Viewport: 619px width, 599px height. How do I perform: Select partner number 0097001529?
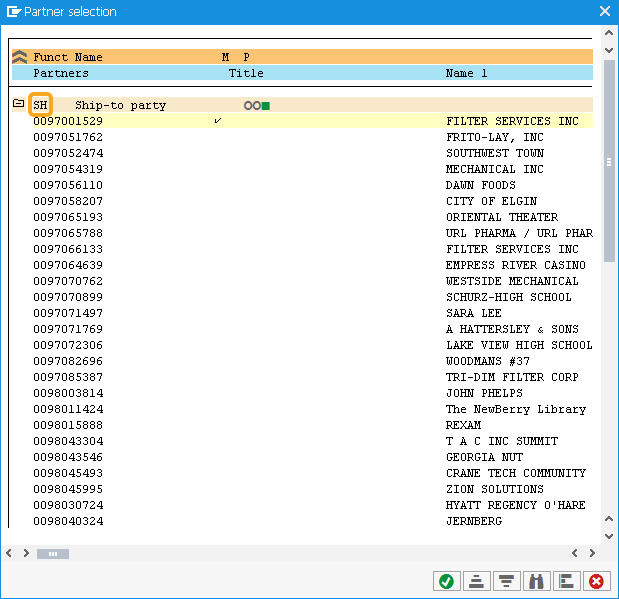pyautogui.click(x=68, y=121)
